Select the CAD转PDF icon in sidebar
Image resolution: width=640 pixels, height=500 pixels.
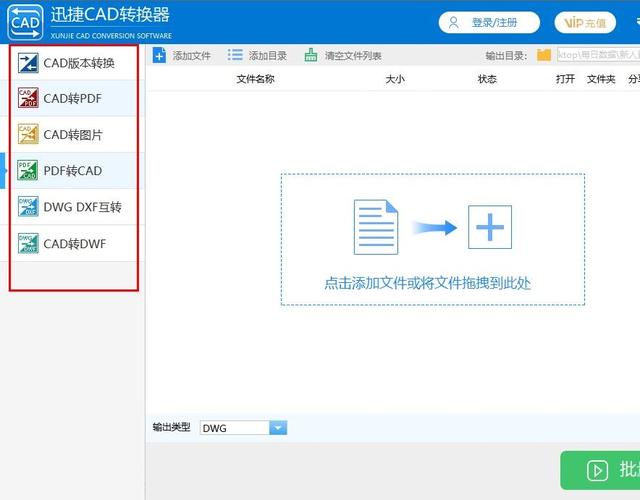(28, 98)
